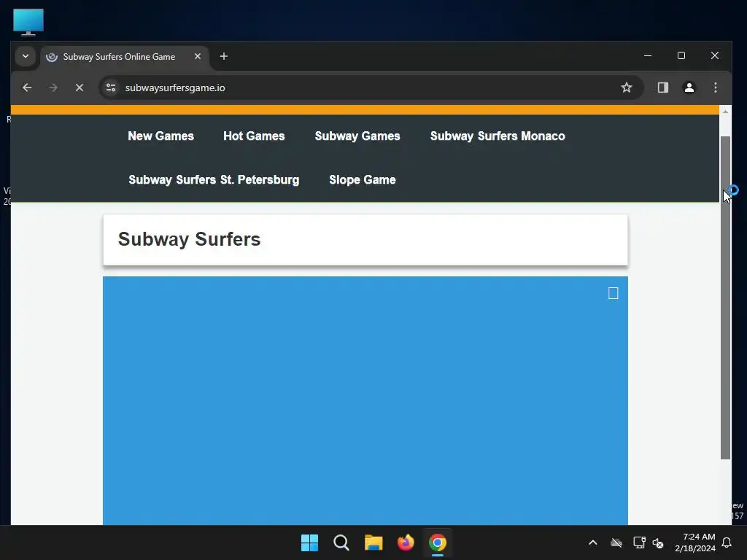Viewport: 747px width, 560px height.
Task: Stop loading the page
Action: click(x=80, y=87)
